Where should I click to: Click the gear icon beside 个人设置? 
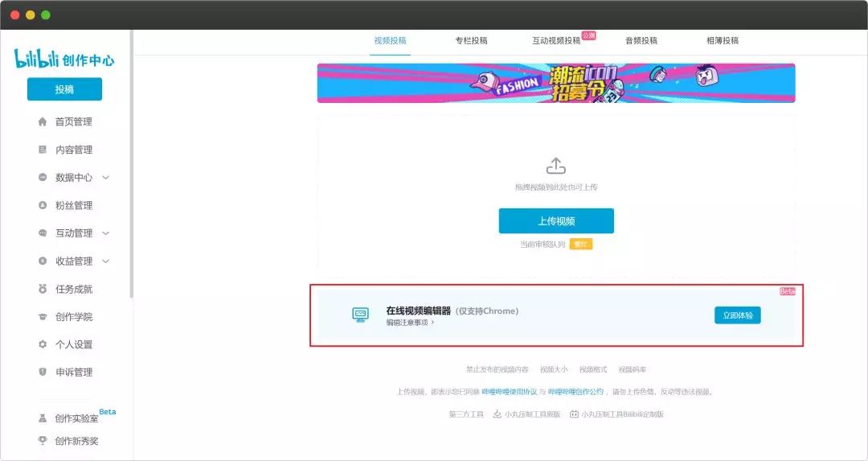point(43,344)
